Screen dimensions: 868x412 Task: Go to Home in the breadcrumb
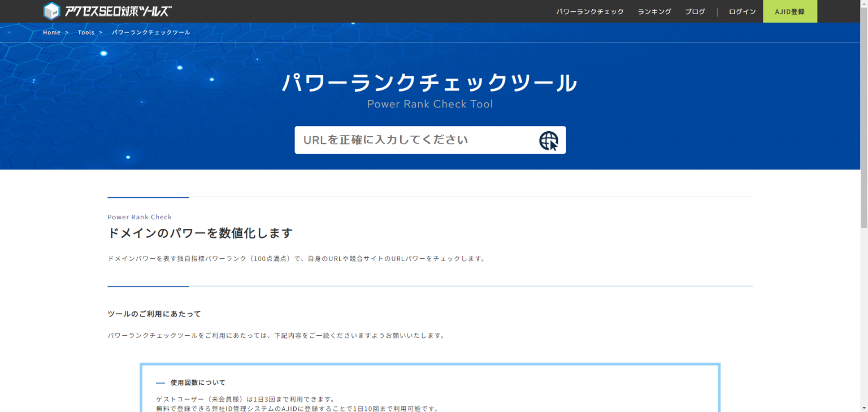click(x=51, y=32)
